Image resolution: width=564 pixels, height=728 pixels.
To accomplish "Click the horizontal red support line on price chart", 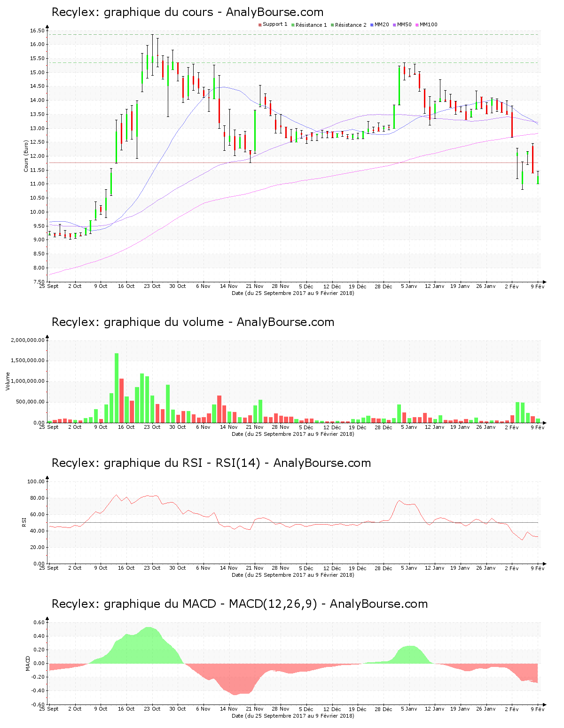I will (295, 163).
